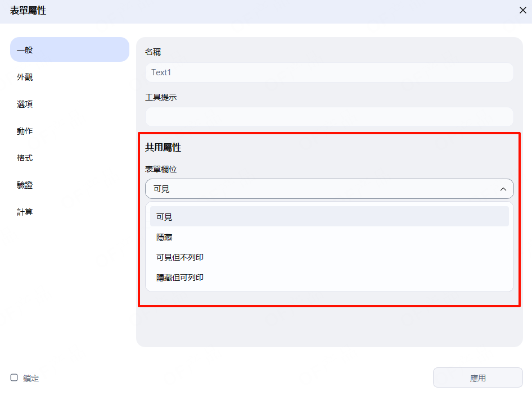
Task: Select the 可見但不列印 option
Action: pyautogui.click(x=329, y=257)
